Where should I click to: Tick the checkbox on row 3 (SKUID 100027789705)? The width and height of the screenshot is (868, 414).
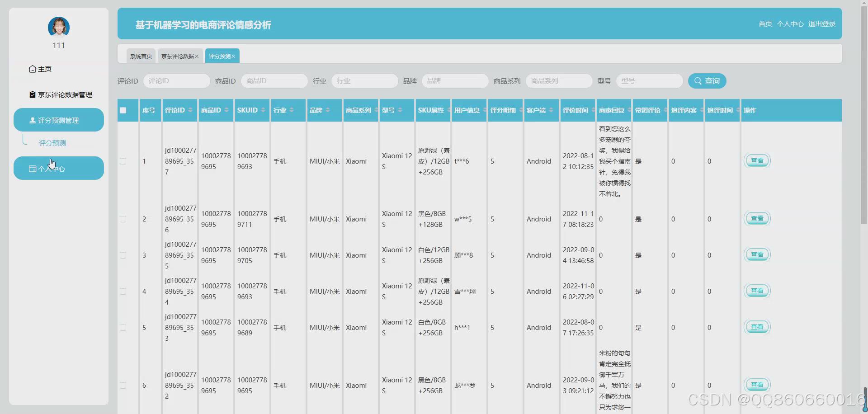click(123, 255)
